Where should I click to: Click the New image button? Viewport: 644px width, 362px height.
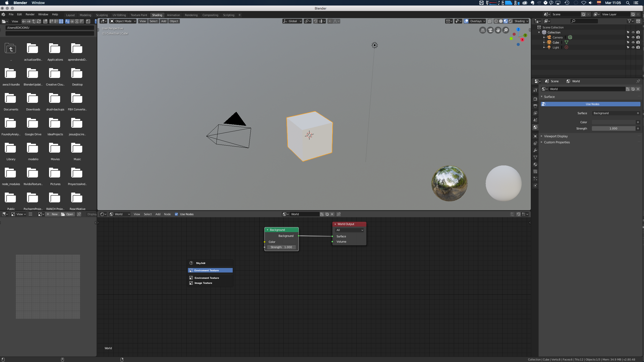tap(52, 214)
